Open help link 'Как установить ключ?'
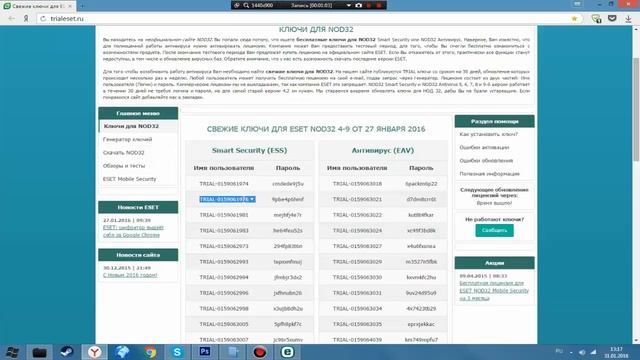 (x=489, y=134)
